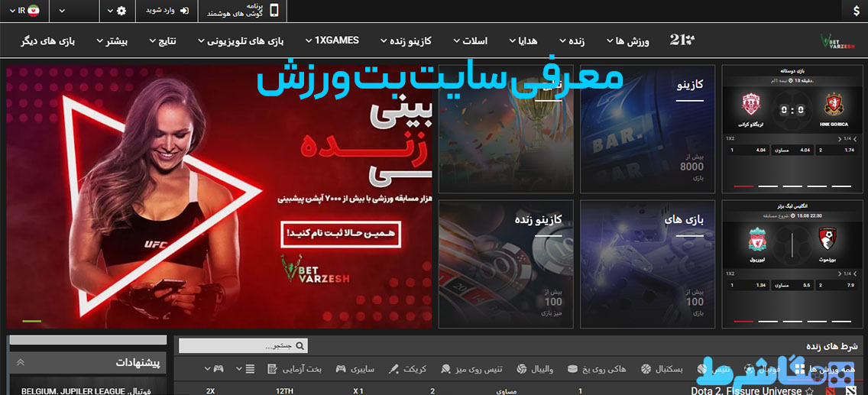Click the Bournemouth team crest

[x=827, y=238]
